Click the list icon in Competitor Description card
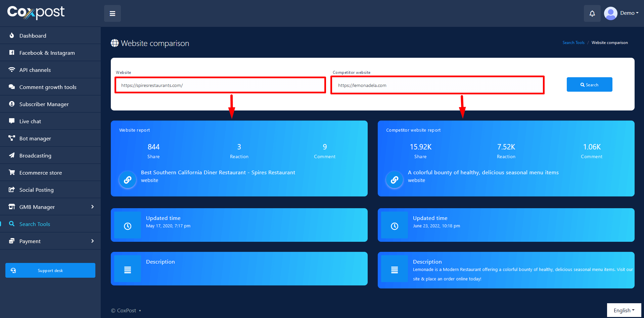Viewport: 644px width, 318px height. click(395, 270)
